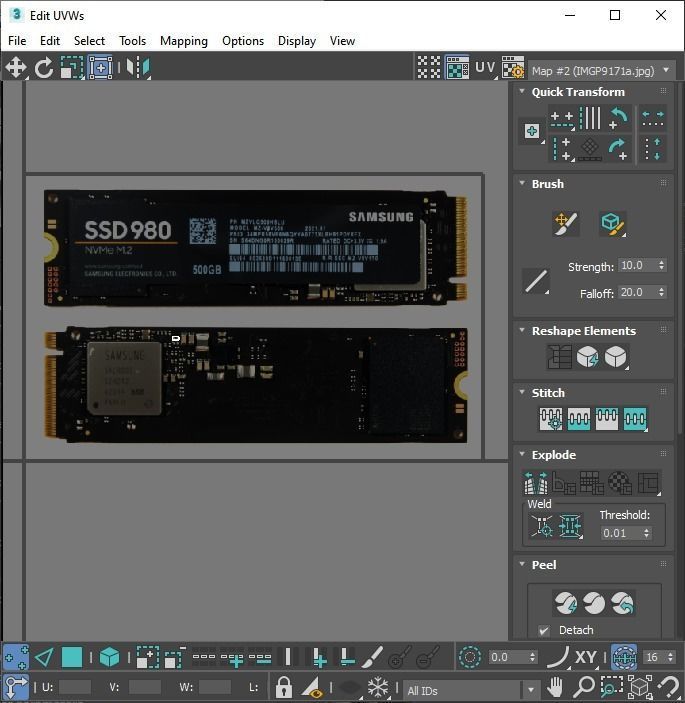Viewport: 685px width, 703px height.
Task: Click the UV coordinate system button
Action: pos(485,68)
